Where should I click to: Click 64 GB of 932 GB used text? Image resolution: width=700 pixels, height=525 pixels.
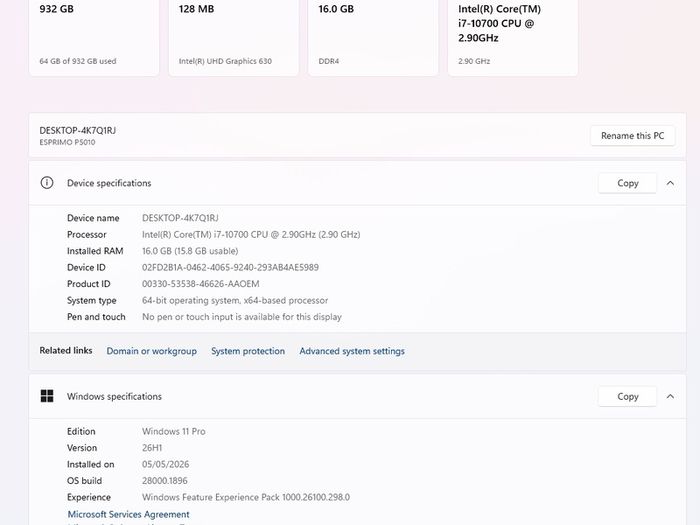(x=78, y=61)
